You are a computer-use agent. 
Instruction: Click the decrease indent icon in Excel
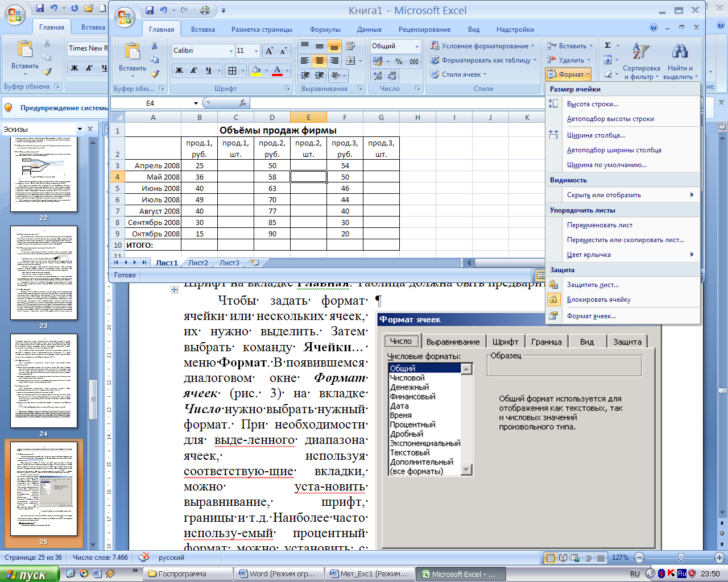[x=305, y=75]
